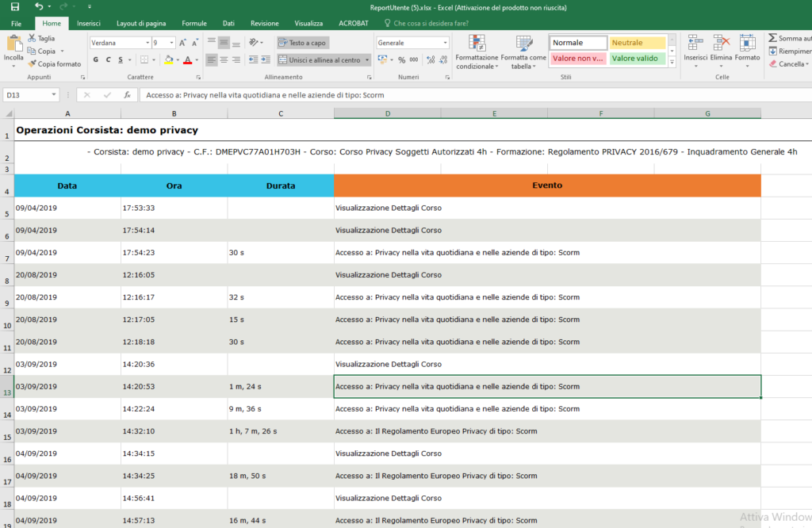Toggle bold with the G button
The height and width of the screenshot is (528, 812).
pos(96,60)
